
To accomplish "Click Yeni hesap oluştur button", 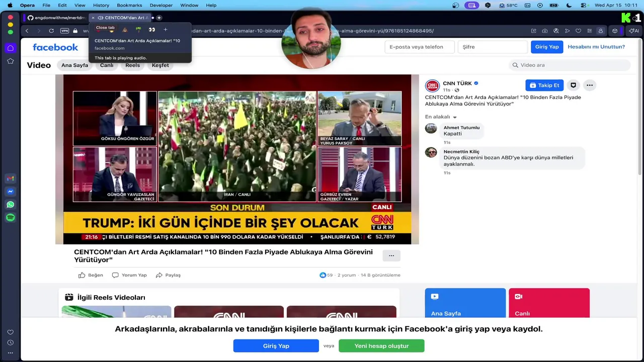I will click(381, 346).
